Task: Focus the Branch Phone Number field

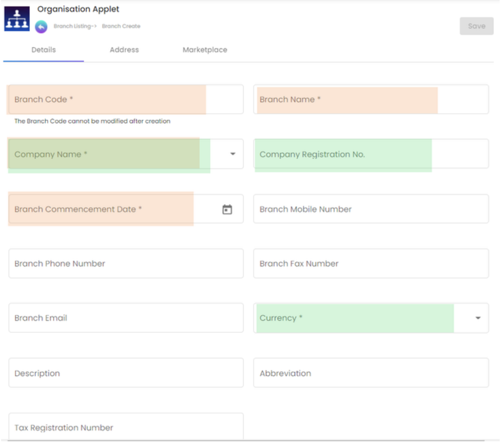Action: point(126,264)
